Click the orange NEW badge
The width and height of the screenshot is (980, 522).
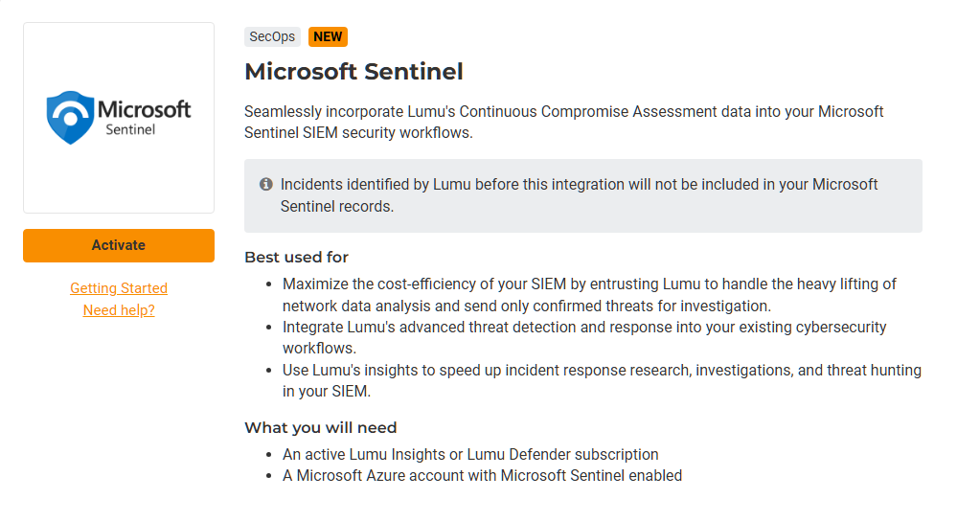coord(328,37)
